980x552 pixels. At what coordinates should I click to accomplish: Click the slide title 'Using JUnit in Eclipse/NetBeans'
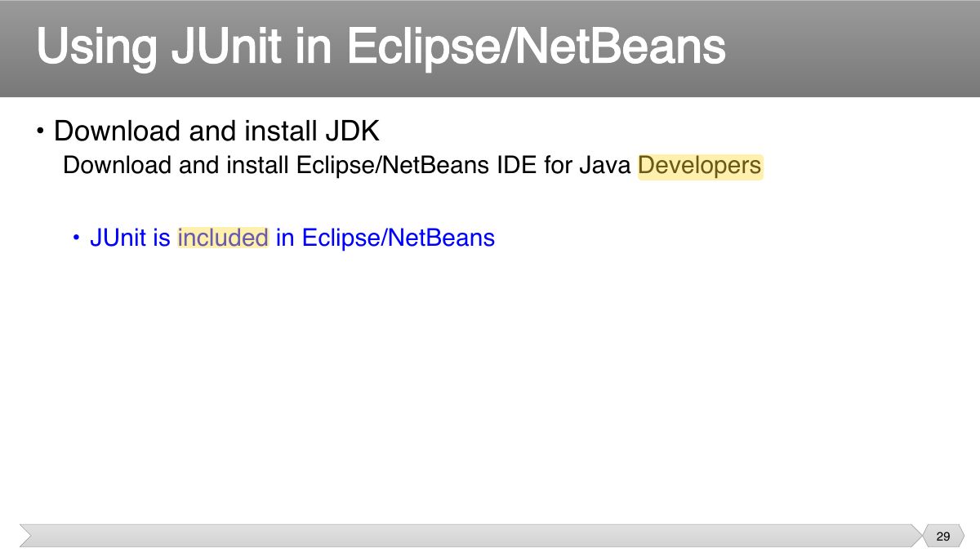click(381, 47)
